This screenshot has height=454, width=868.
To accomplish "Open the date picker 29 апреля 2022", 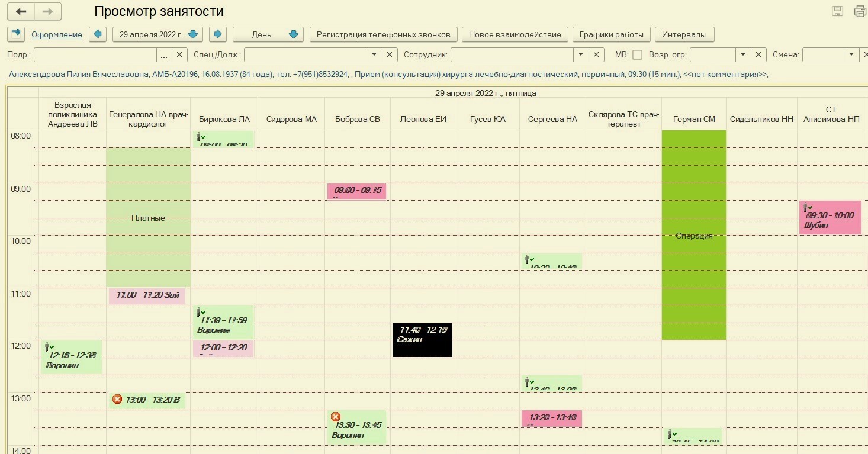I will point(157,34).
